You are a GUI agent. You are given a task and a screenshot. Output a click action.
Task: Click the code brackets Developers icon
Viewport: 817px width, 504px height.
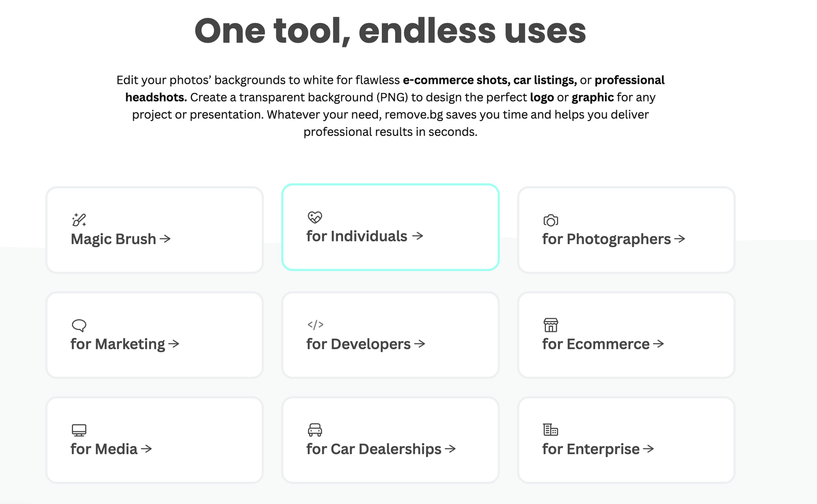pyautogui.click(x=316, y=325)
